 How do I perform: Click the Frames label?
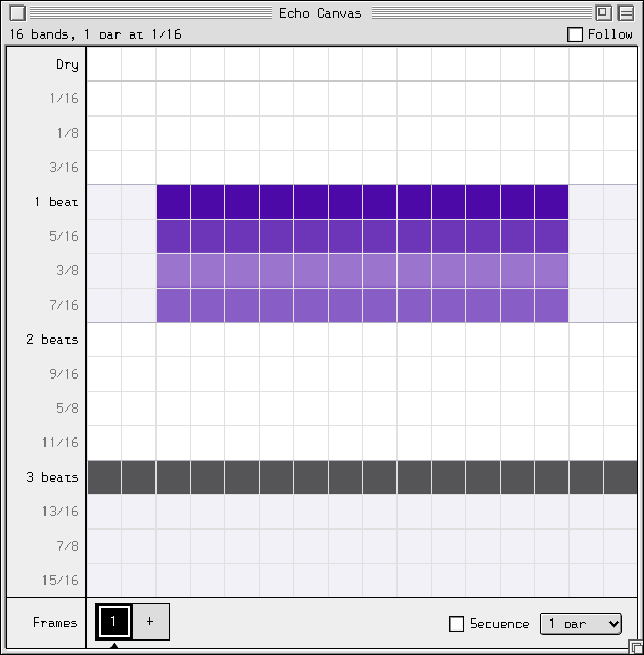(55, 623)
